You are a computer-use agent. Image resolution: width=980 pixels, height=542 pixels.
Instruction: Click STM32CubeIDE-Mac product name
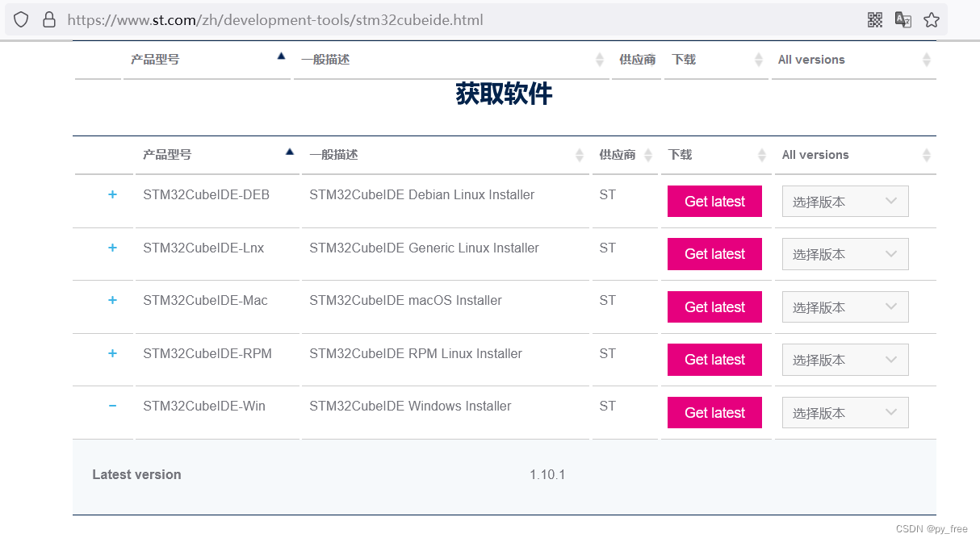205,300
